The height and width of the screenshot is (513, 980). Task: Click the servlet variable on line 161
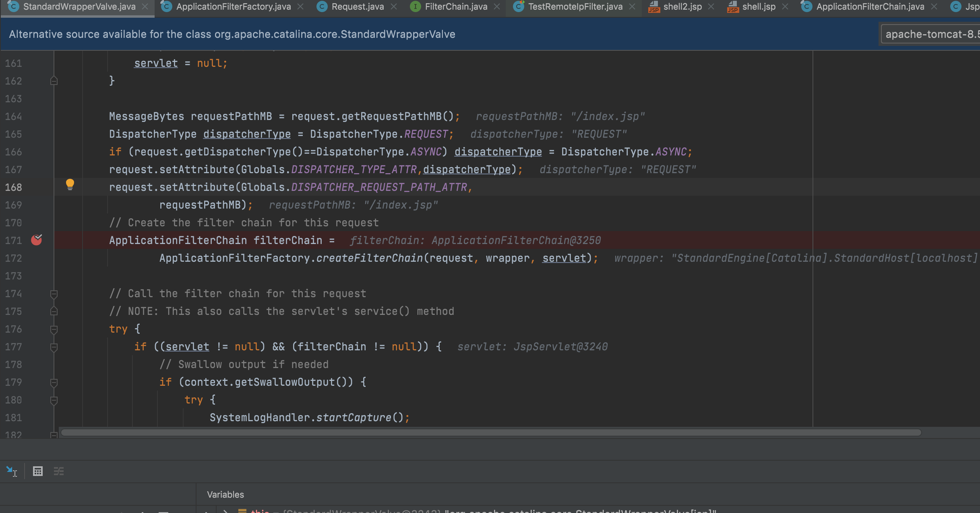(x=156, y=63)
